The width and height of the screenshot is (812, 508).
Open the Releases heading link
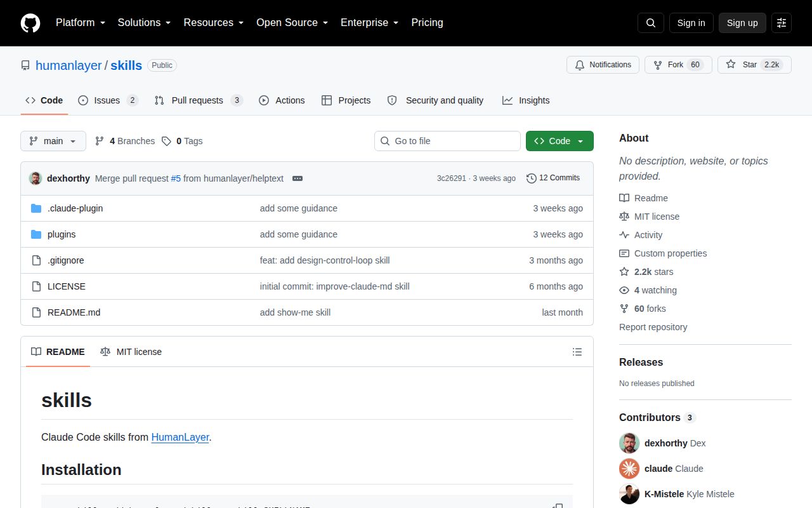click(x=641, y=362)
